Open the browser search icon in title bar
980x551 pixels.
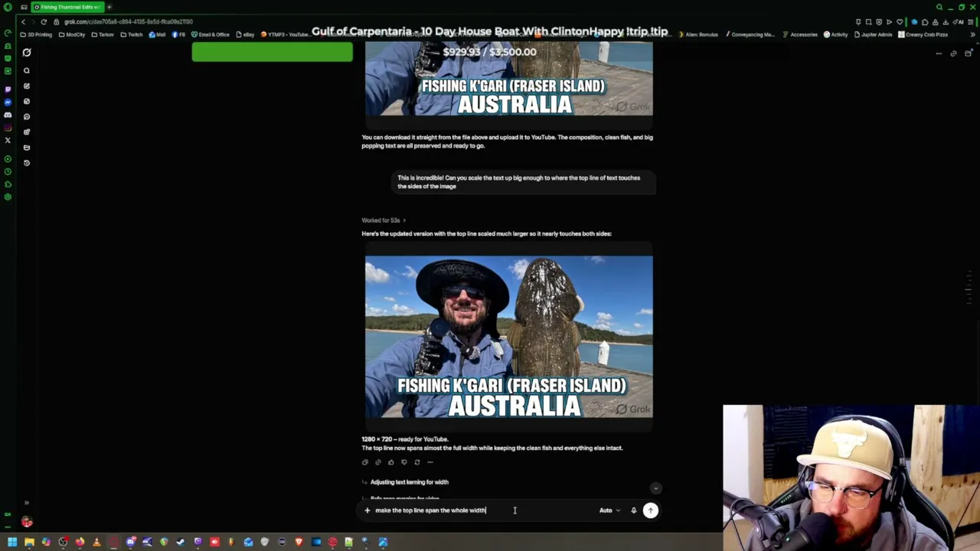coord(939,7)
